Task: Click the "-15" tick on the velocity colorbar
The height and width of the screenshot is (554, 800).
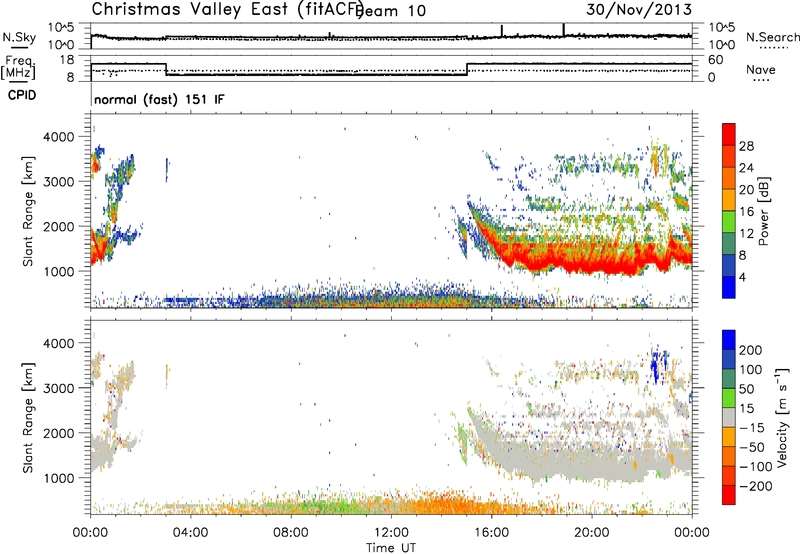Action: (x=752, y=428)
